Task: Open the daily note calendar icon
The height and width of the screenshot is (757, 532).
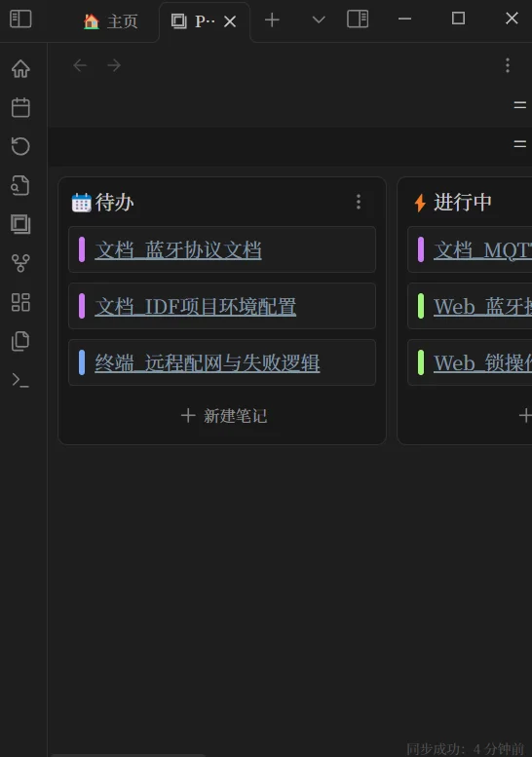Action: [x=20, y=107]
